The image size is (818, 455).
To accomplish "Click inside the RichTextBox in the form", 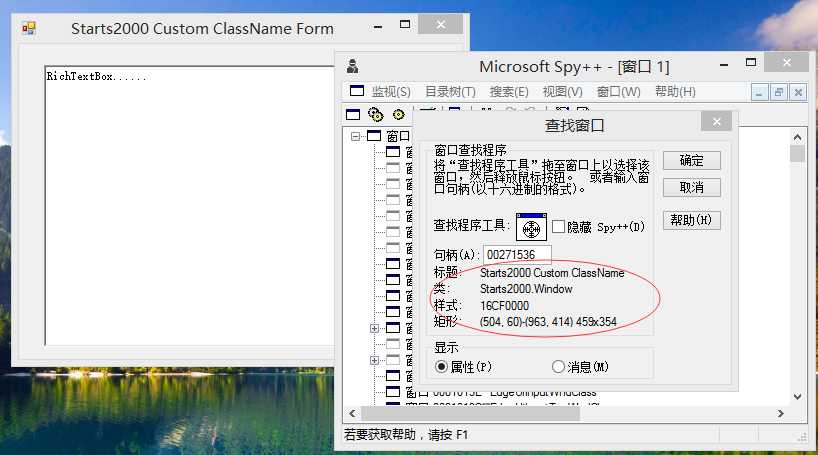I will click(190, 206).
